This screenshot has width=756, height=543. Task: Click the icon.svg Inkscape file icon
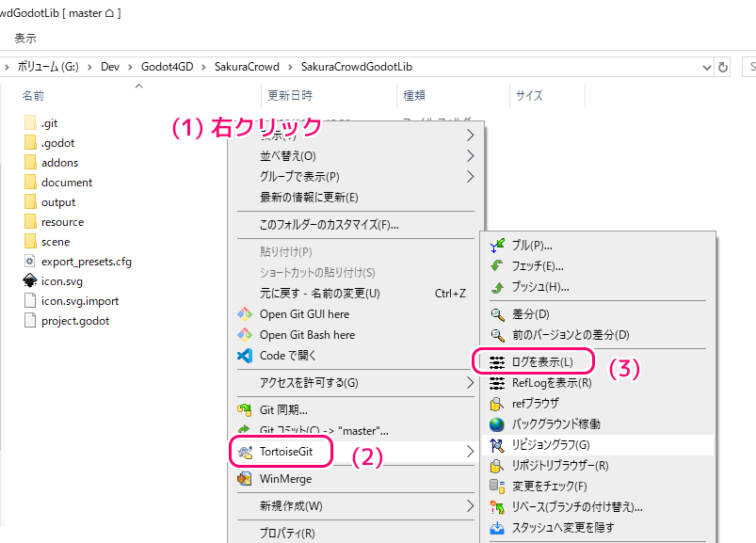30,280
